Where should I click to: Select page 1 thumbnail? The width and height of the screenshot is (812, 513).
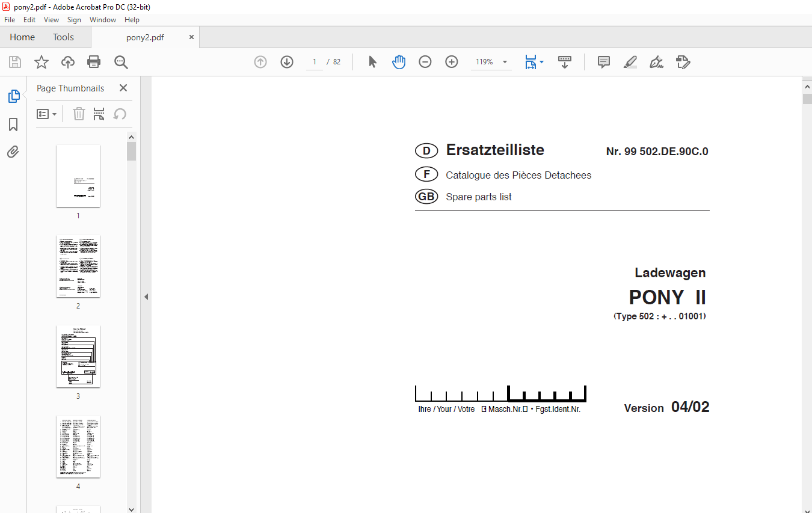click(78, 176)
